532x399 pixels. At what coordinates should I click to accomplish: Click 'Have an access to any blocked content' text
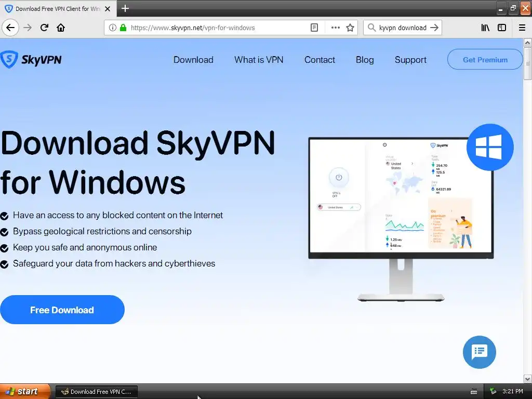[118, 215]
